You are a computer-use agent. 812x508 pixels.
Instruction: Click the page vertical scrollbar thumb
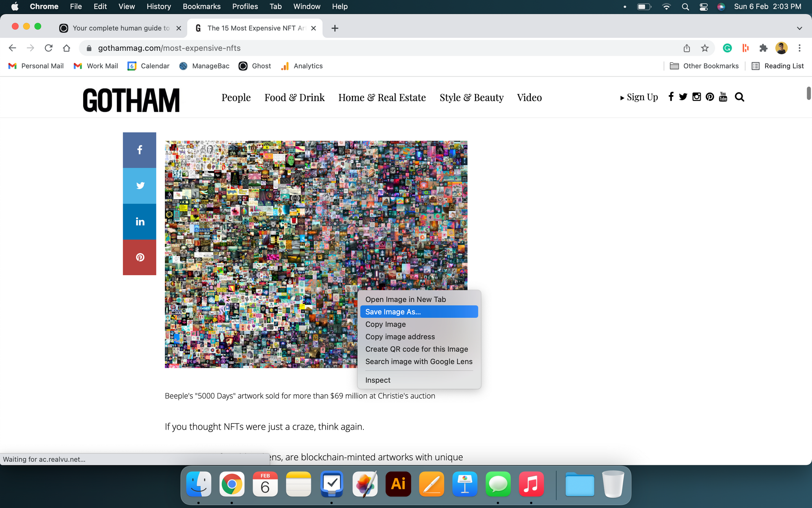(x=808, y=93)
